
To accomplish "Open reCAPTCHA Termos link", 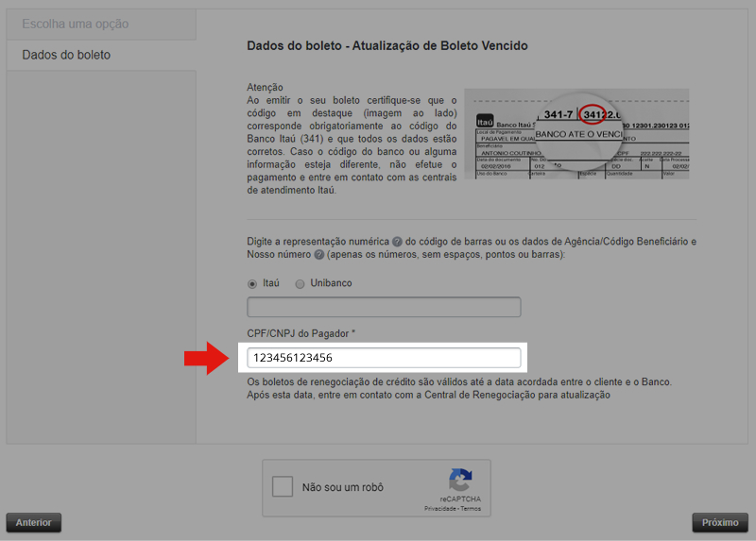I will point(471,508).
